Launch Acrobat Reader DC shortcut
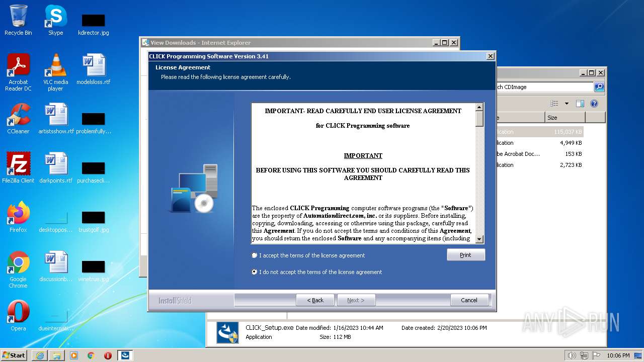 (18, 72)
